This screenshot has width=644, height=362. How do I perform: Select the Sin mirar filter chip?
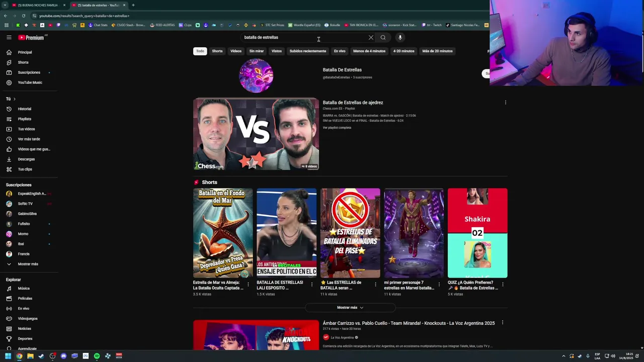pyautogui.click(x=257, y=51)
